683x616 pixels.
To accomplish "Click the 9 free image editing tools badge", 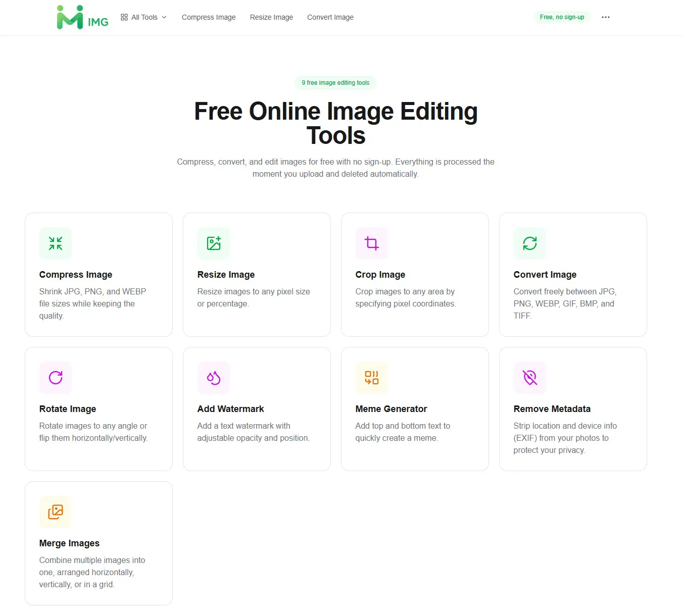I will coord(335,83).
